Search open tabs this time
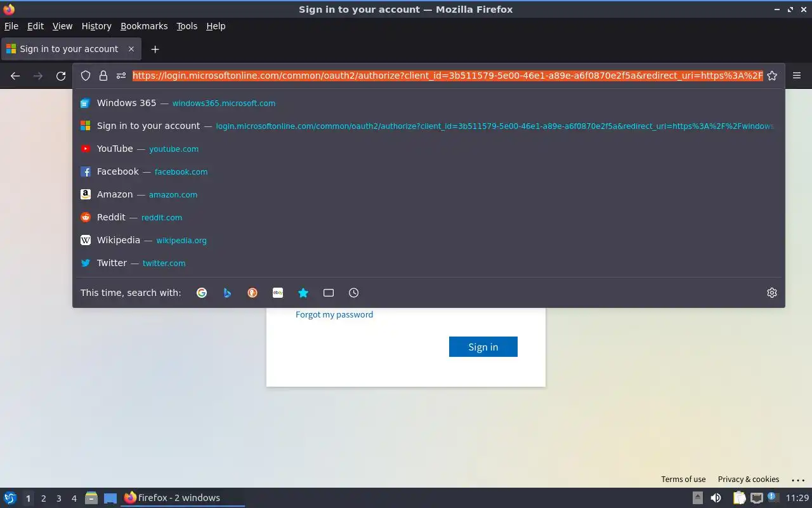The width and height of the screenshot is (812, 508). [x=329, y=293]
